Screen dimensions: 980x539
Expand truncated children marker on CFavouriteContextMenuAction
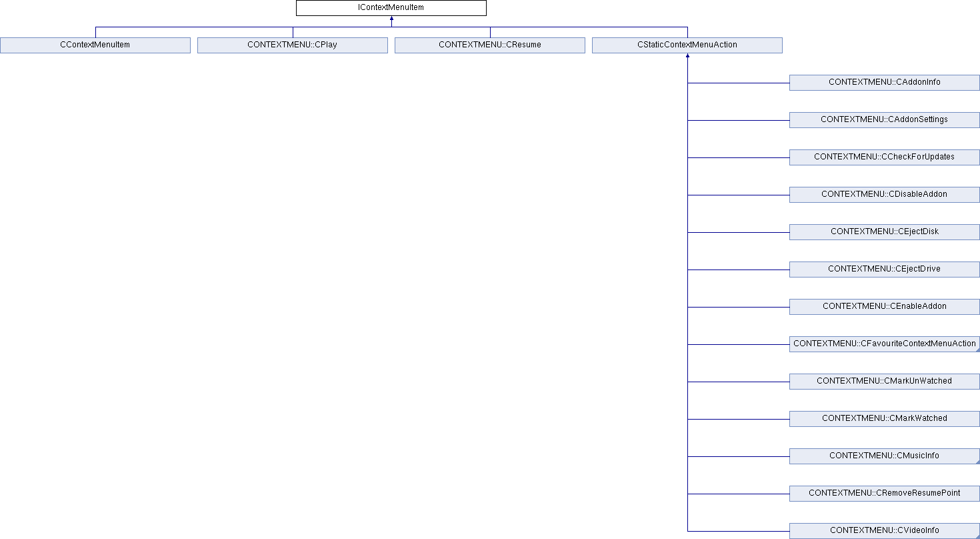(x=977, y=349)
